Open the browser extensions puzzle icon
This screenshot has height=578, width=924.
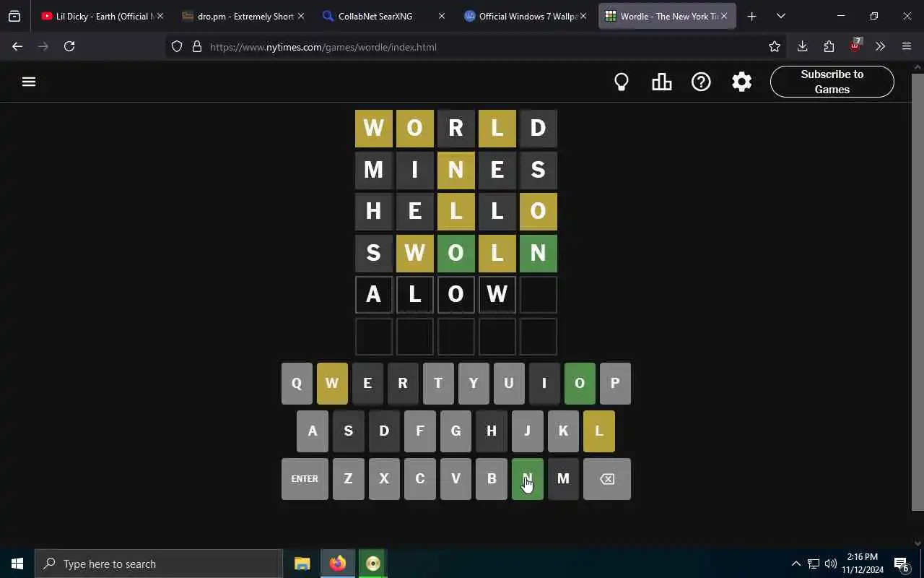point(829,46)
